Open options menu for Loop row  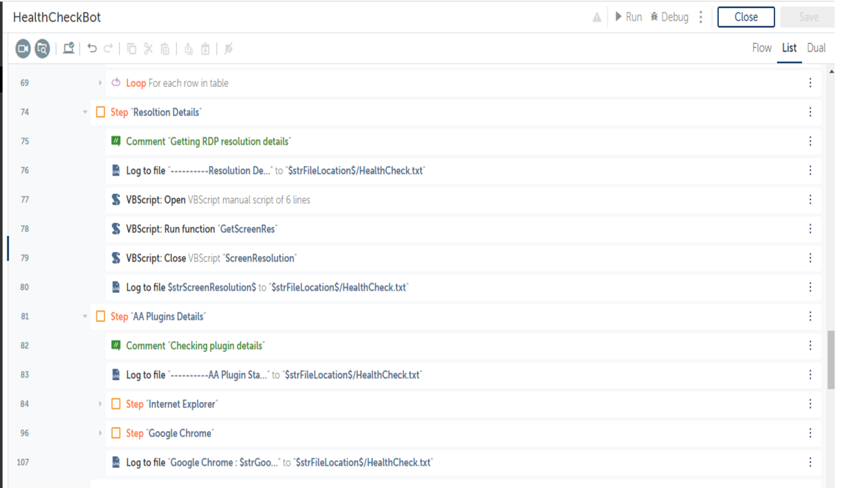tap(810, 83)
